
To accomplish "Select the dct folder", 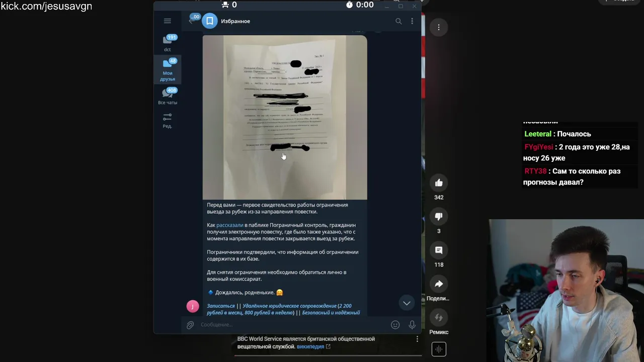I will [168, 43].
